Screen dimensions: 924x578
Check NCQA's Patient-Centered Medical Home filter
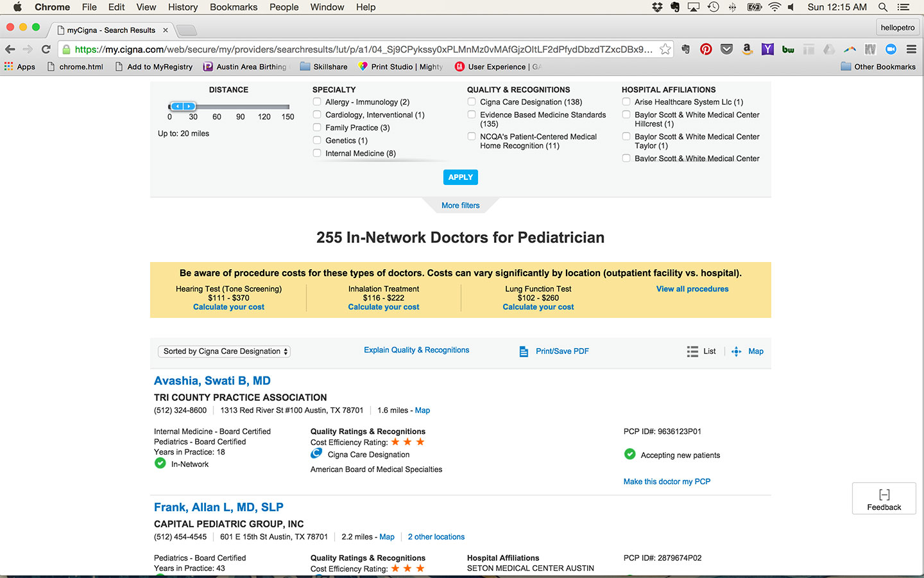tap(472, 136)
